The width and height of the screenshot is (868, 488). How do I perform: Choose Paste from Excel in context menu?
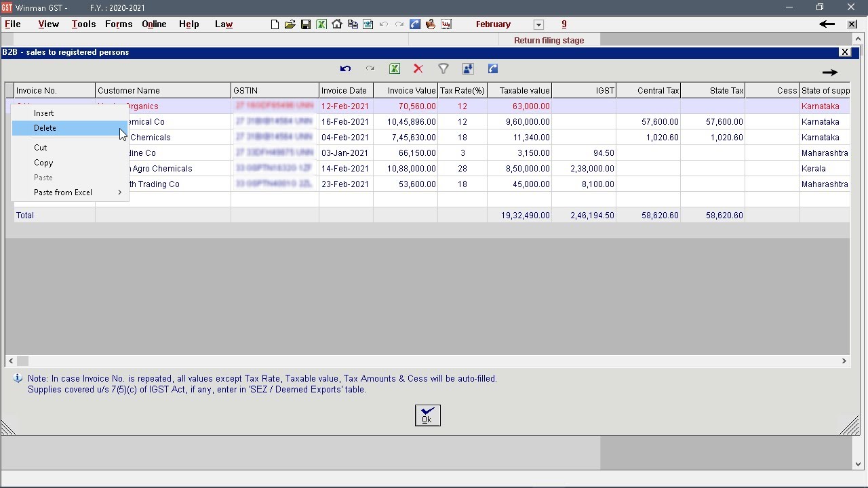(x=70, y=192)
